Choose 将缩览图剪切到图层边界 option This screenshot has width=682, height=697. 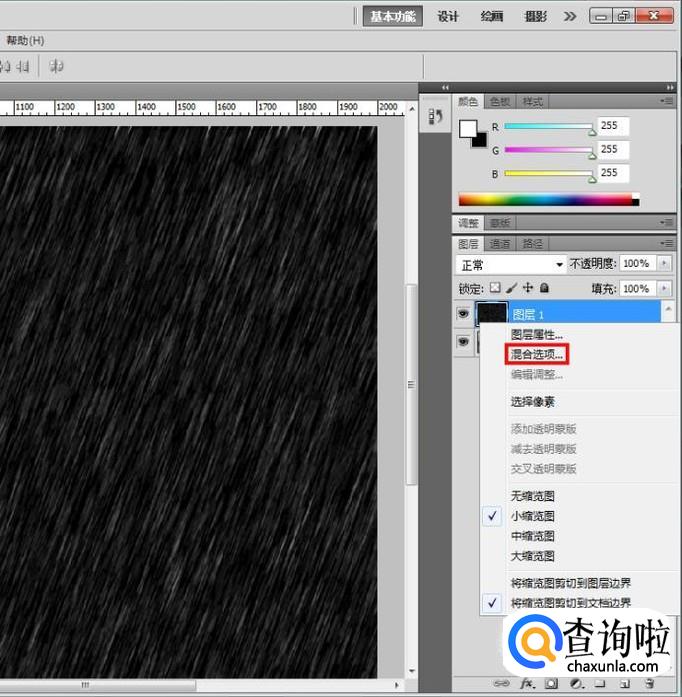[570, 582]
